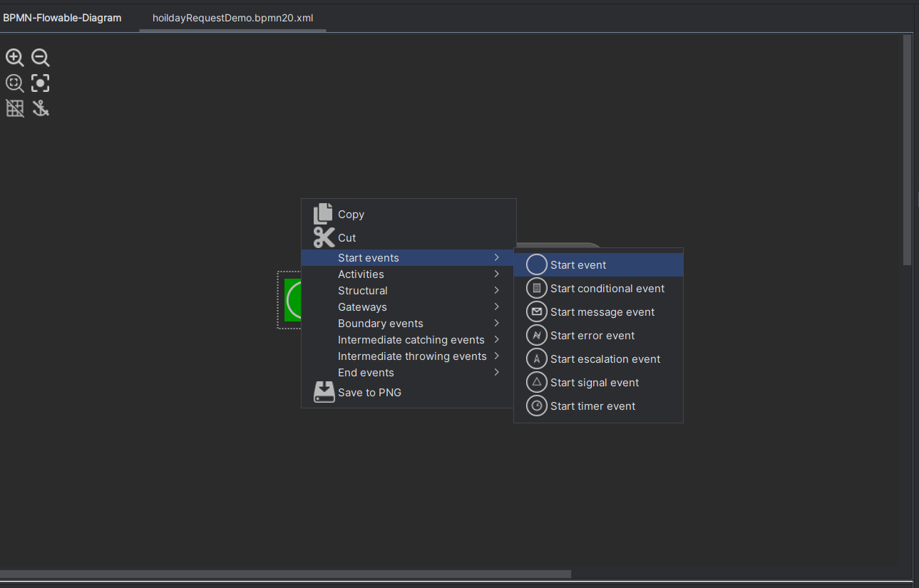Select Start error event entry
Screen dimensions: 919x588
599,336
